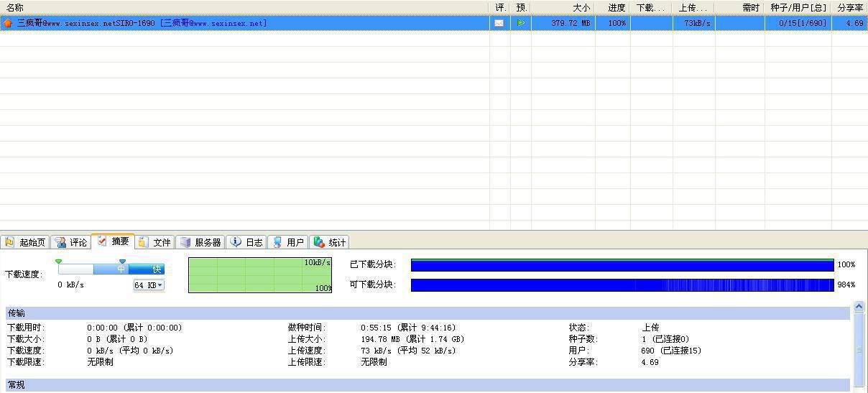
Task: Sort by the 种子/用户[总] column header
Action: 798,7
